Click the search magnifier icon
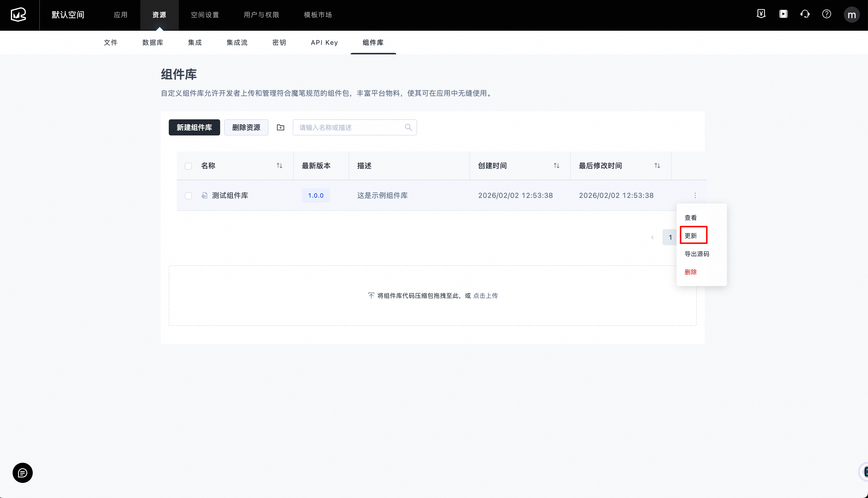Screen dimensions: 868x498 [408, 127]
